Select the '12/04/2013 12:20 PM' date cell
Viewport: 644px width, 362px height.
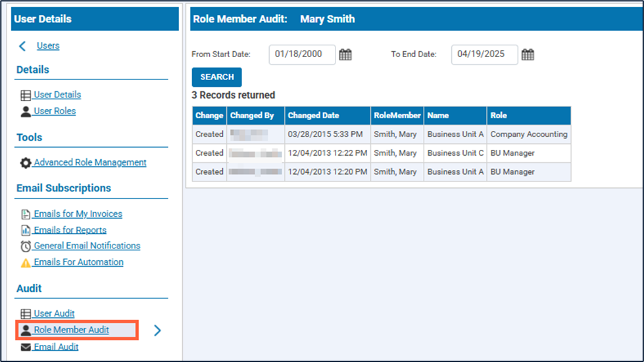(328, 171)
